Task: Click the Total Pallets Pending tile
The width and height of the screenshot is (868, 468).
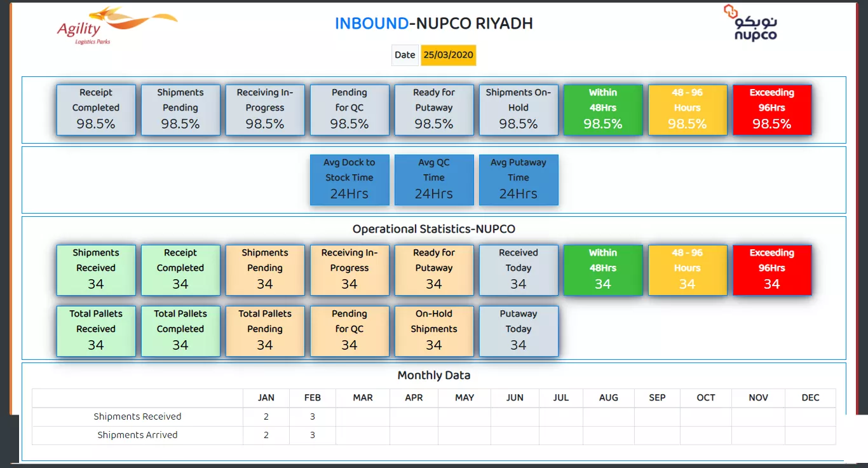Action: pos(265,331)
